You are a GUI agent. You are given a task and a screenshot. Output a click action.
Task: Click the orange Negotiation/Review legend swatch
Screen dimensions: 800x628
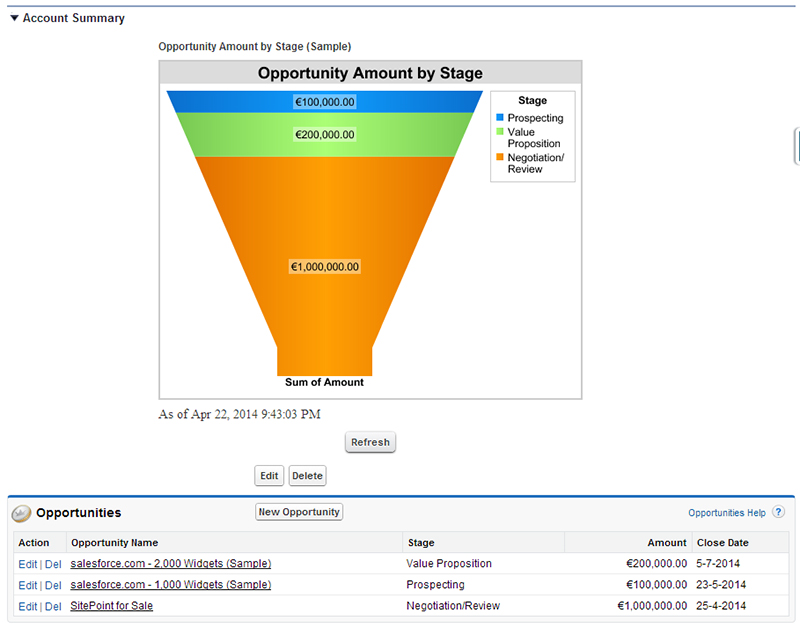click(500, 158)
